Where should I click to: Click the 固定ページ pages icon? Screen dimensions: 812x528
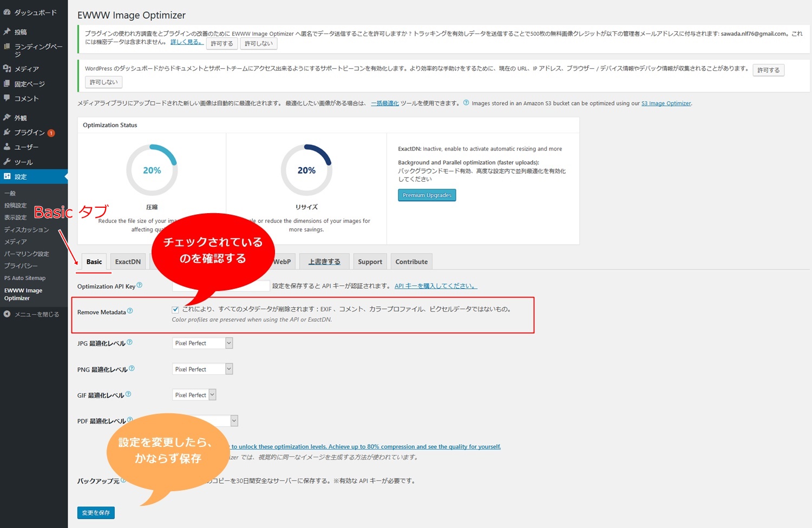(7, 84)
